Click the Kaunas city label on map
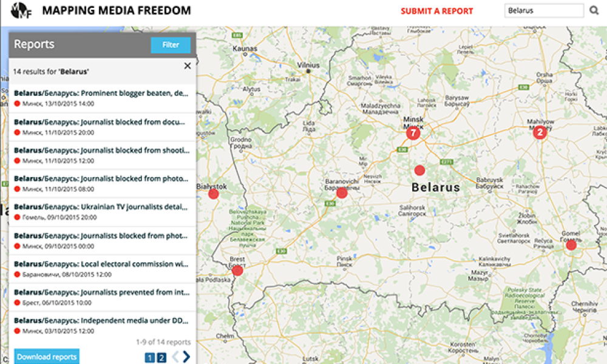Image resolution: width=607 pixels, height=364 pixels. pyautogui.click(x=245, y=49)
